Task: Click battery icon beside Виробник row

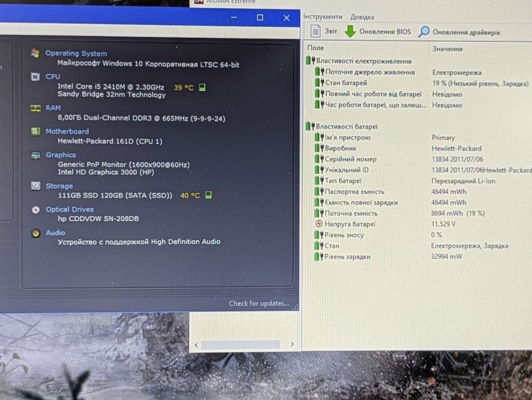Action: 319,148
